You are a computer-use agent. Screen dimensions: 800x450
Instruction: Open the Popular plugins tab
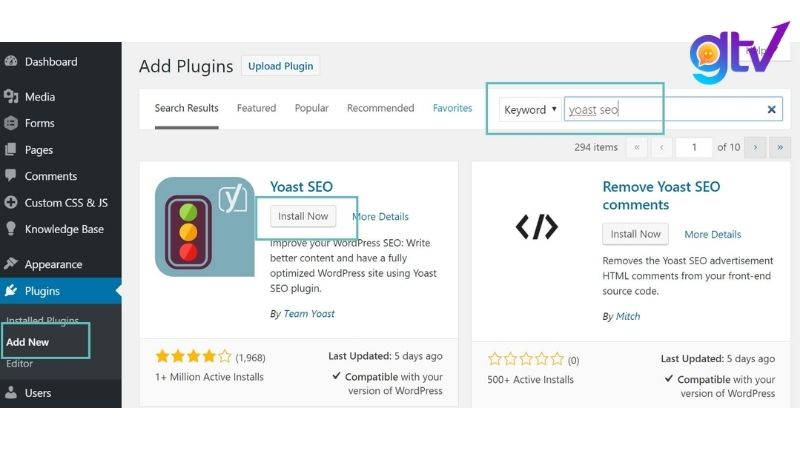[312, 108]
